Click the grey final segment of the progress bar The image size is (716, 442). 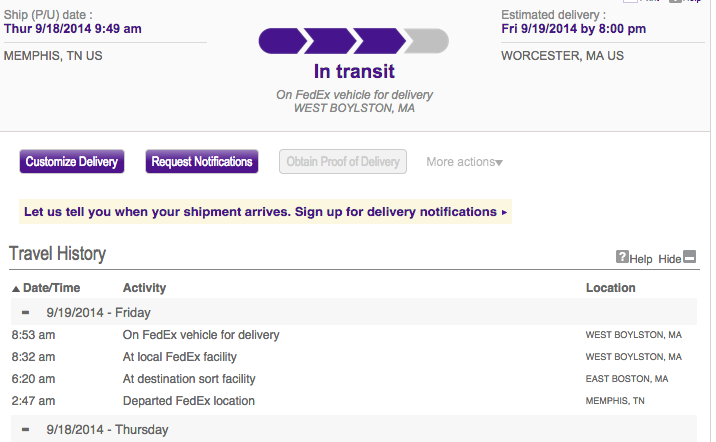pos(427,41)
